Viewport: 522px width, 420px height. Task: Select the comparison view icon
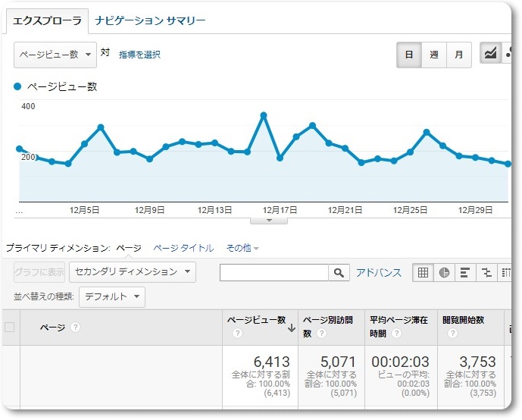(x=486, y=273)
